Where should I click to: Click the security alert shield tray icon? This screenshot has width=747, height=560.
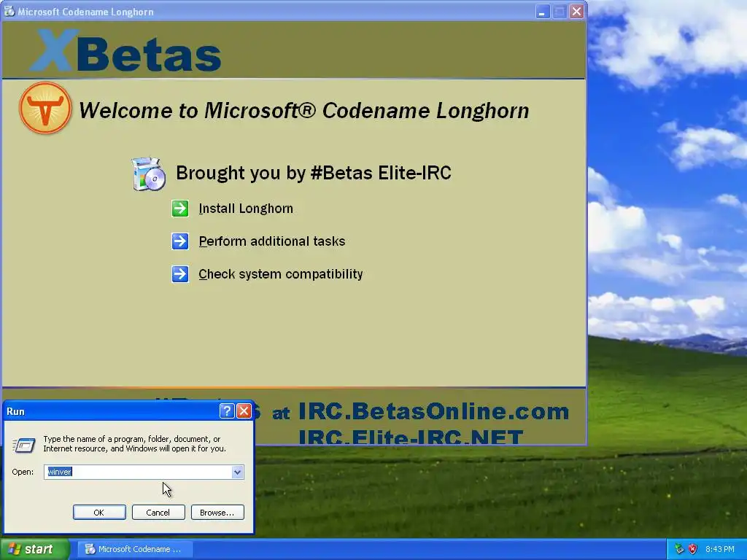(x=693, y=549)
